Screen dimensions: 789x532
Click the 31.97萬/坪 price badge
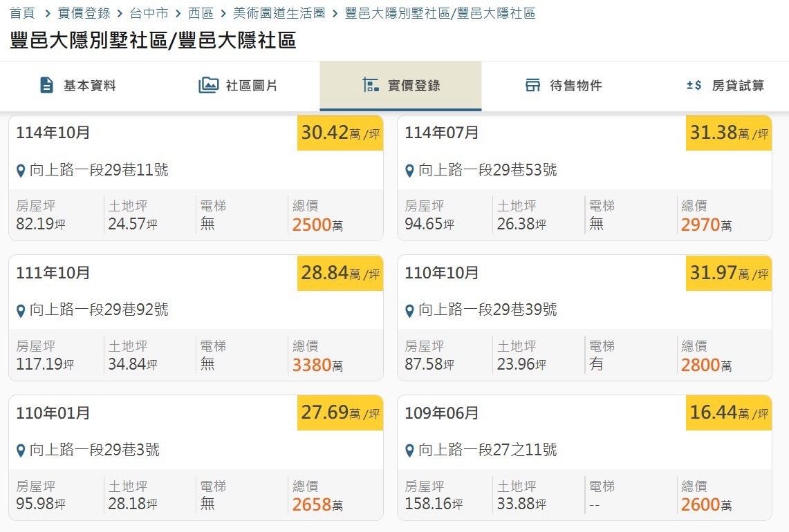pos(728,274)
